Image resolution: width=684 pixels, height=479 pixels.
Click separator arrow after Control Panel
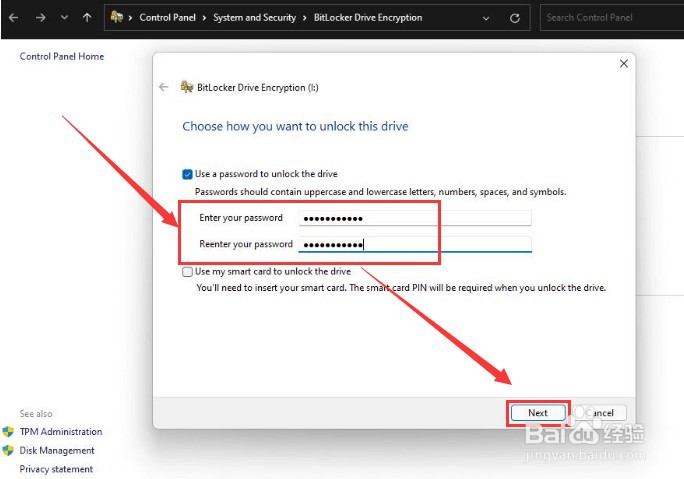point(204,18)
